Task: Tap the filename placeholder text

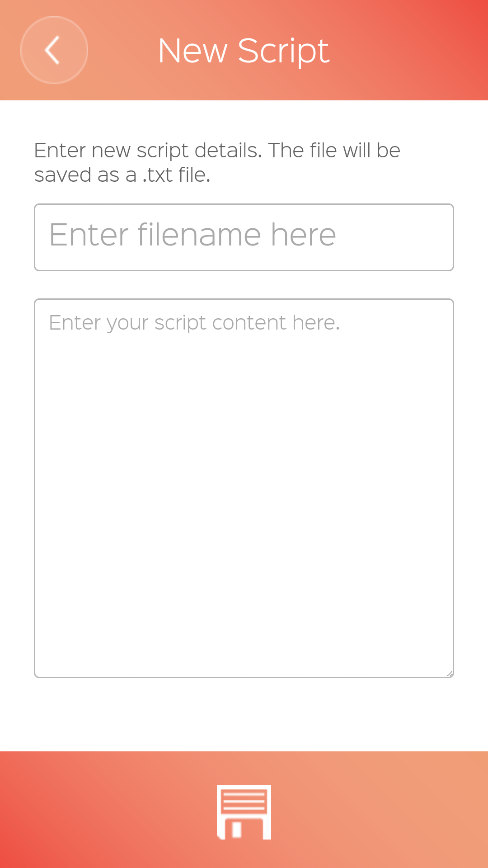Action: pos(192,235)
